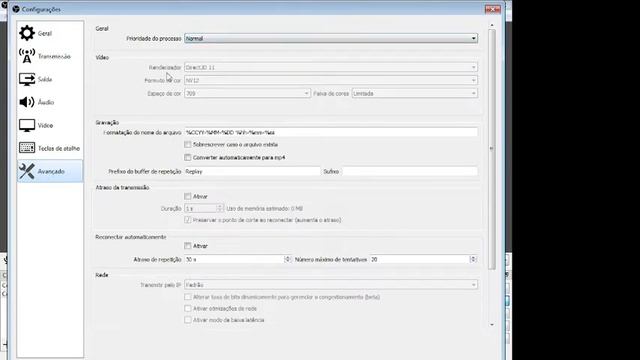Screen dimensions: 640x360
Task: Select the Áudio speaker icon
Action: pyautogui.click(x=27, y=102)
